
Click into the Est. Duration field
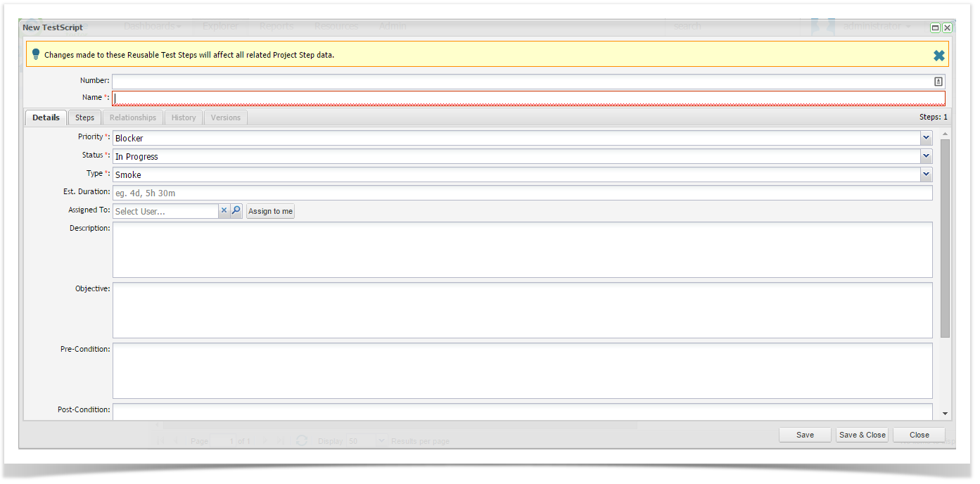point(522,193)
